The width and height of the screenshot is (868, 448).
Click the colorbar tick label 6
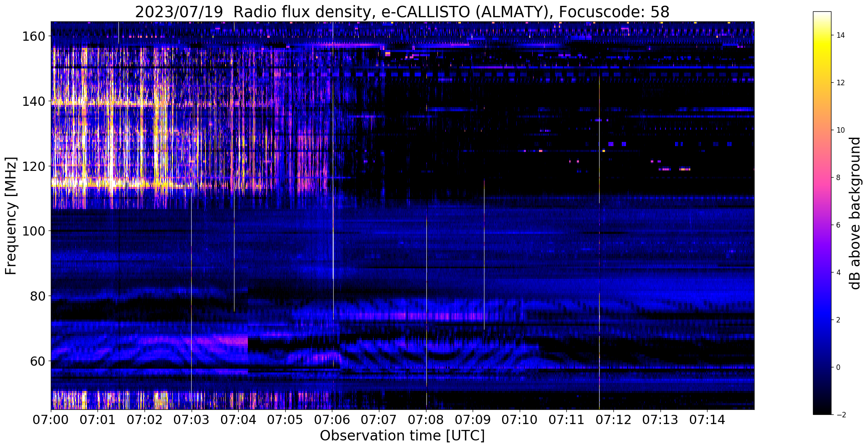(x=839, y=225)
